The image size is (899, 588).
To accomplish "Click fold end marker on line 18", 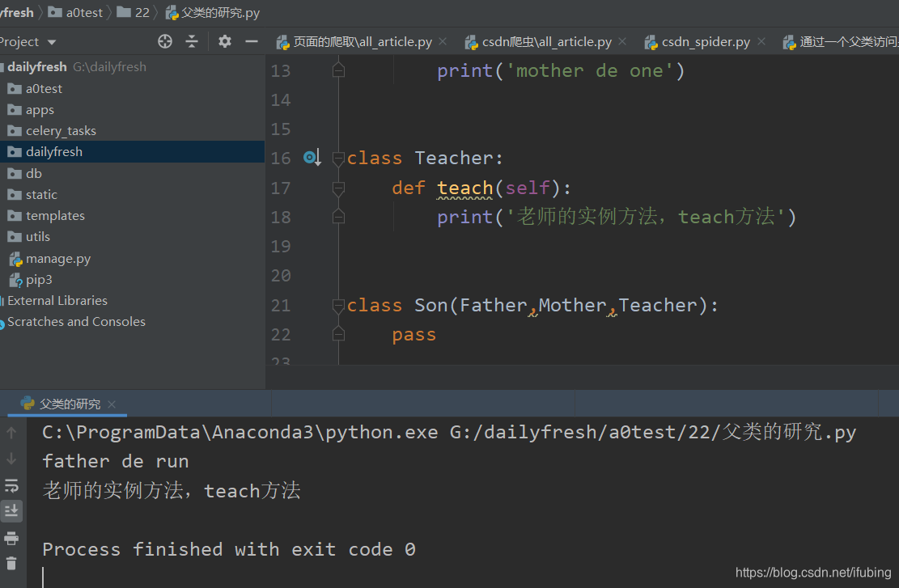I will 338,218.
